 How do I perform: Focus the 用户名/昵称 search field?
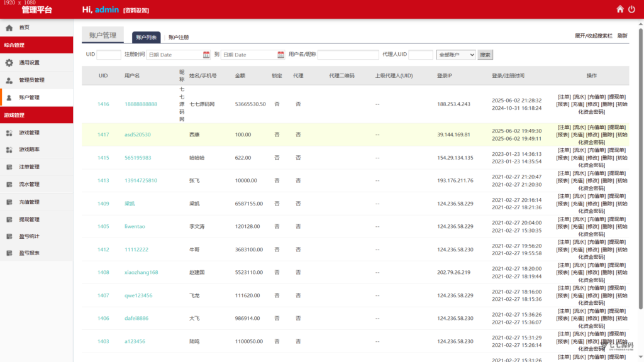pos(348,55)
